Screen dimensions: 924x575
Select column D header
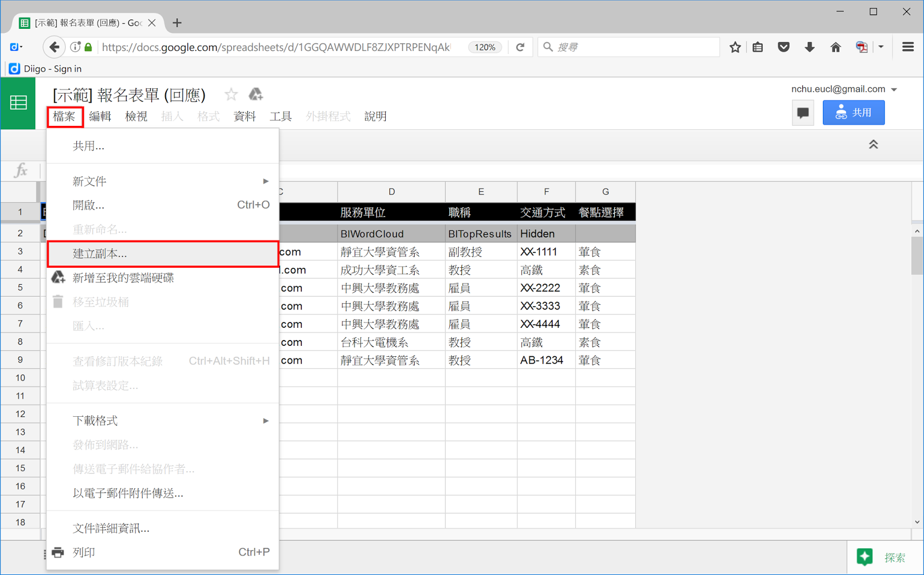click(392, 192)
